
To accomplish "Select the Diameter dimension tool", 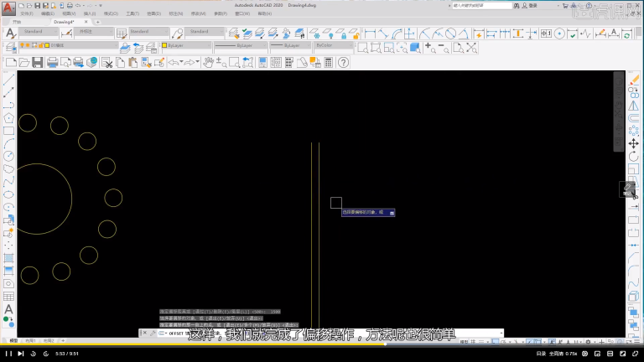I will 450,34.
